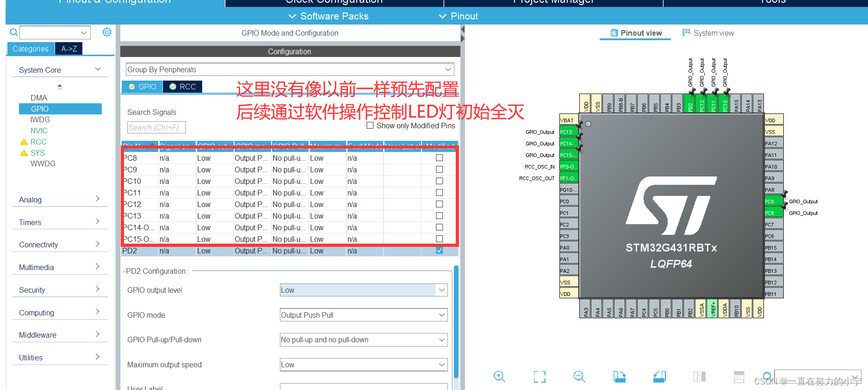Viewport: 868px width, 390px height.
Task: Click the Search Signals input field
Action: click(156, 127)
